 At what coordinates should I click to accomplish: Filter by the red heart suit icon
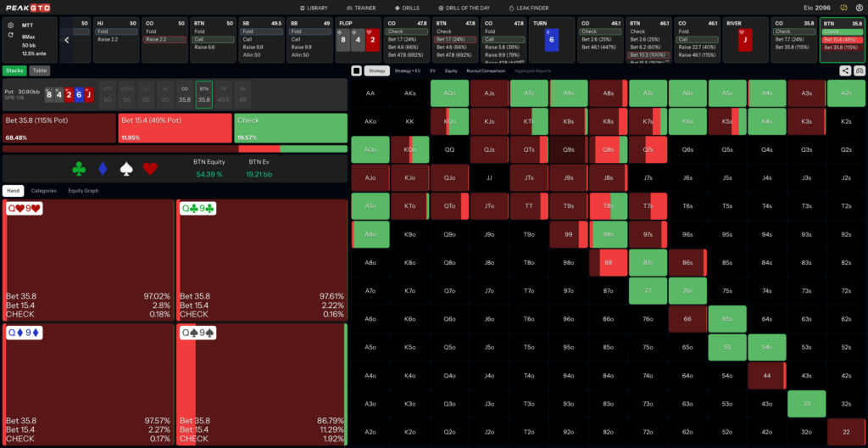click(x=150, y=169)
